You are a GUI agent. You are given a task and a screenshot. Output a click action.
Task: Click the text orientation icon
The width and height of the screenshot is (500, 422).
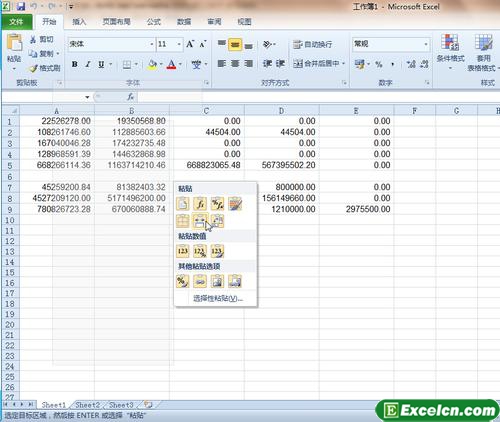[267, 44]
